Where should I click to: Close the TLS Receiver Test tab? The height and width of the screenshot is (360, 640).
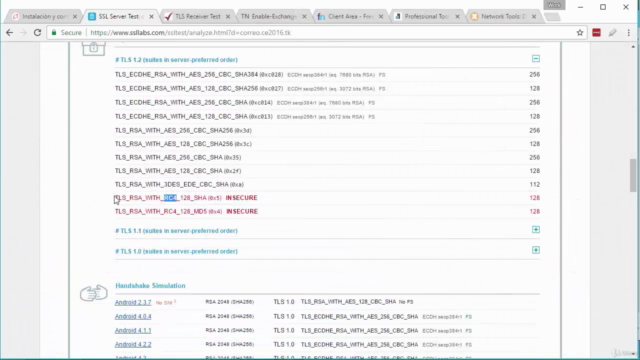point(228,17)
